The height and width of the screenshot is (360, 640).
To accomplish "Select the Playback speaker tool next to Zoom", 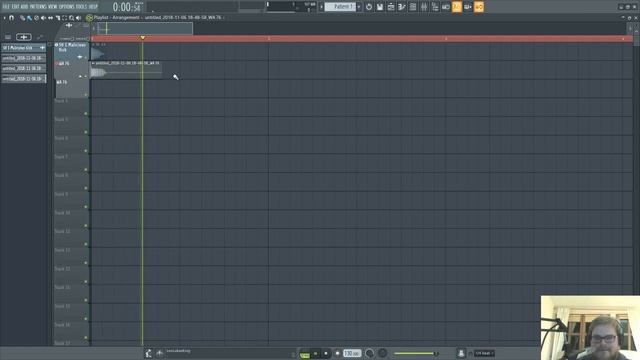I will (x=78, y=18).
